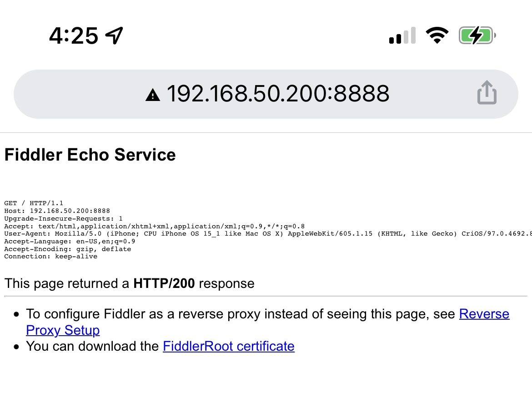Download the FiddlerRoot certificate link

(228, 346)
